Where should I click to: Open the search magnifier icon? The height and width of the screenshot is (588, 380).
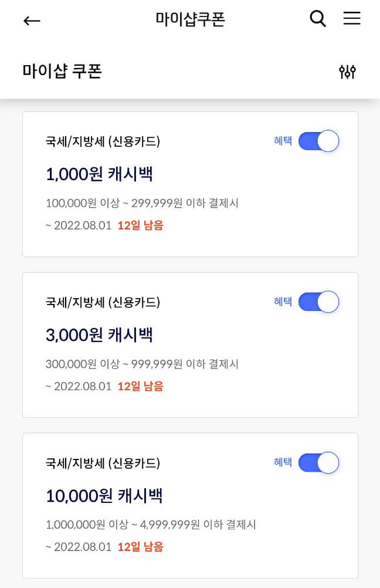click(317, 18)
